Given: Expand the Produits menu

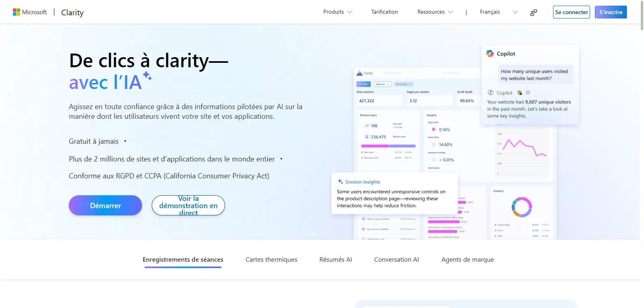Looking at the screenshot, I should tap(337, 12).
